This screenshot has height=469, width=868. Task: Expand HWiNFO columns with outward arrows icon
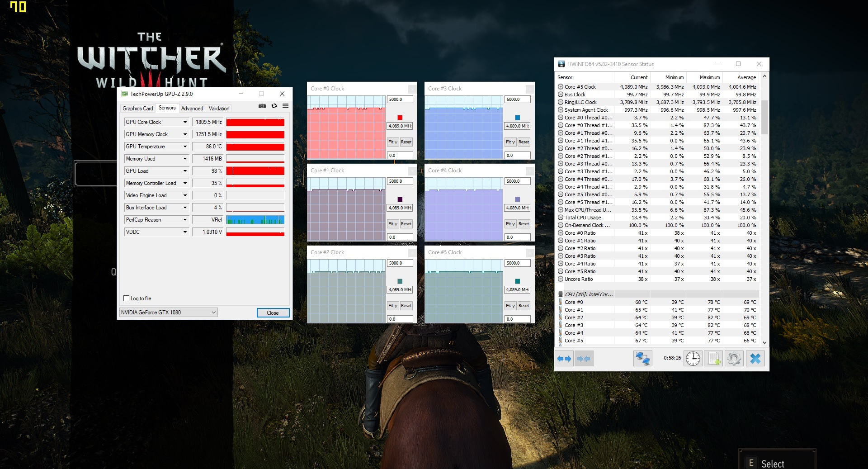coord(564,359)
